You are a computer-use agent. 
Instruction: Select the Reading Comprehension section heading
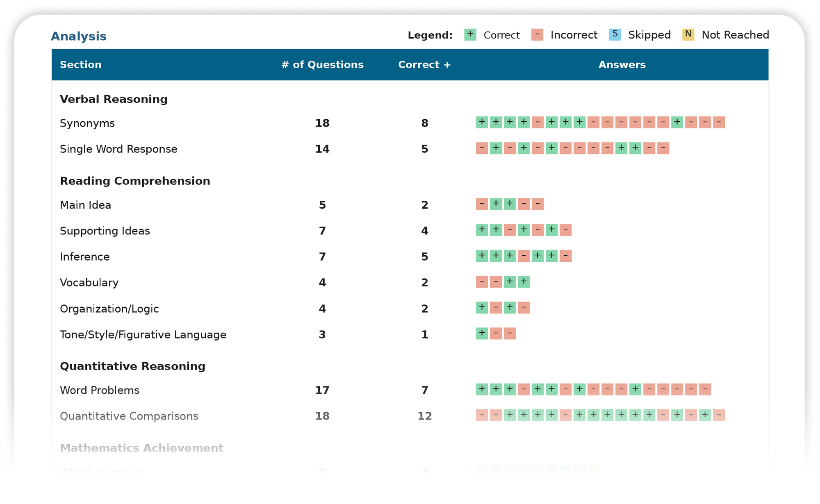135,181
